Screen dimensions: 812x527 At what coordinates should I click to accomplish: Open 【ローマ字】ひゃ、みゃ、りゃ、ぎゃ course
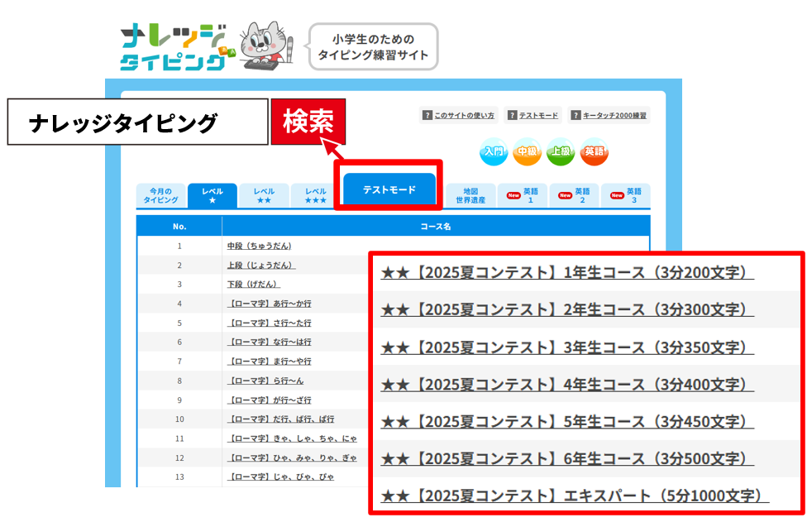[292, 458]
